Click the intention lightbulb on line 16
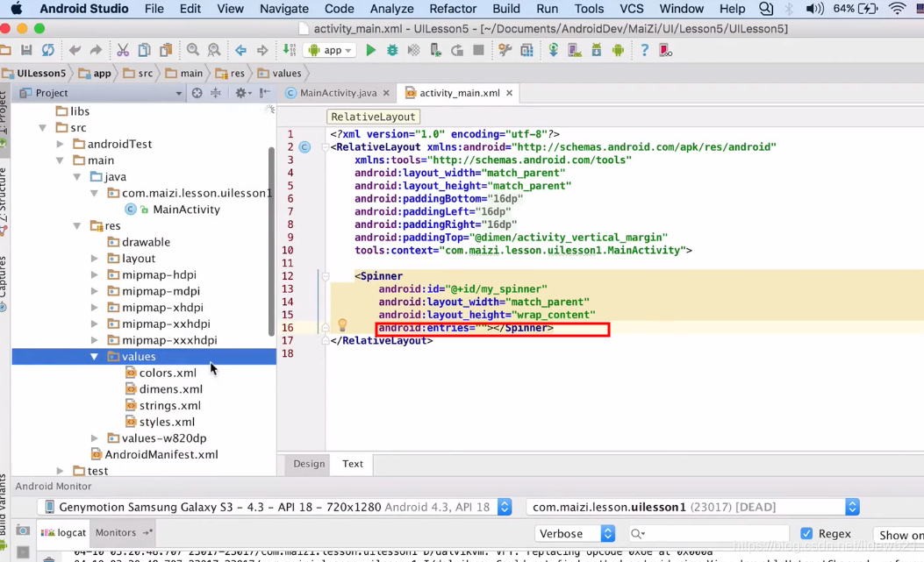924x562 pixels. click(342, 324)
